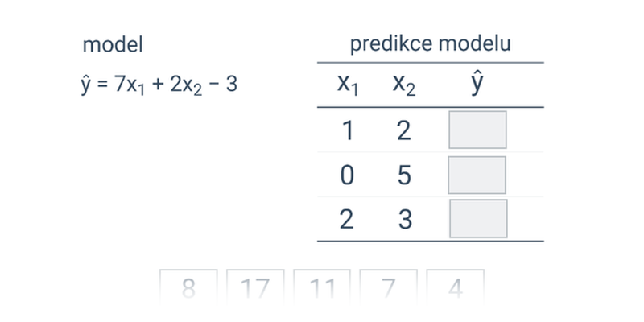Choose the number tile 17

255,287
